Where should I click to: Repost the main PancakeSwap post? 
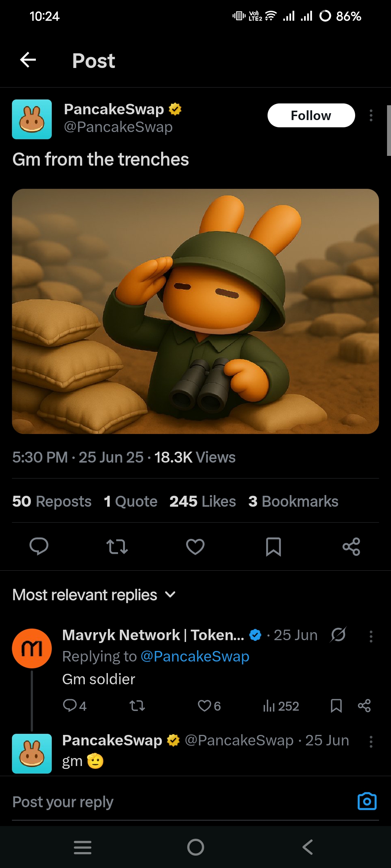117,546
